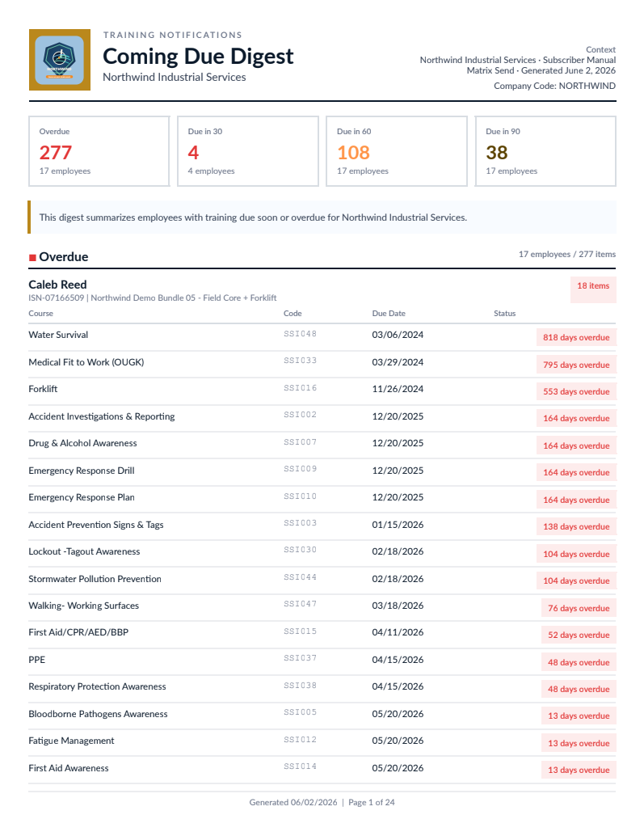The image size is (644, 836).
Task: Click the Northwind company logo
Action: (60, 60)
